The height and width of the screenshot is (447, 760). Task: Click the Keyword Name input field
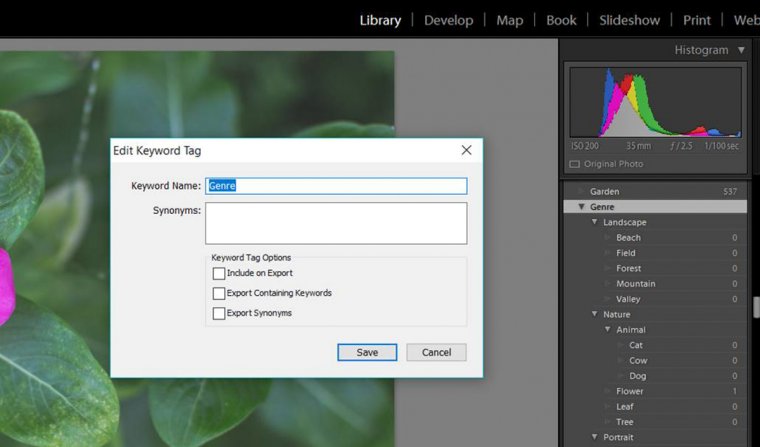tap(336, 186)
